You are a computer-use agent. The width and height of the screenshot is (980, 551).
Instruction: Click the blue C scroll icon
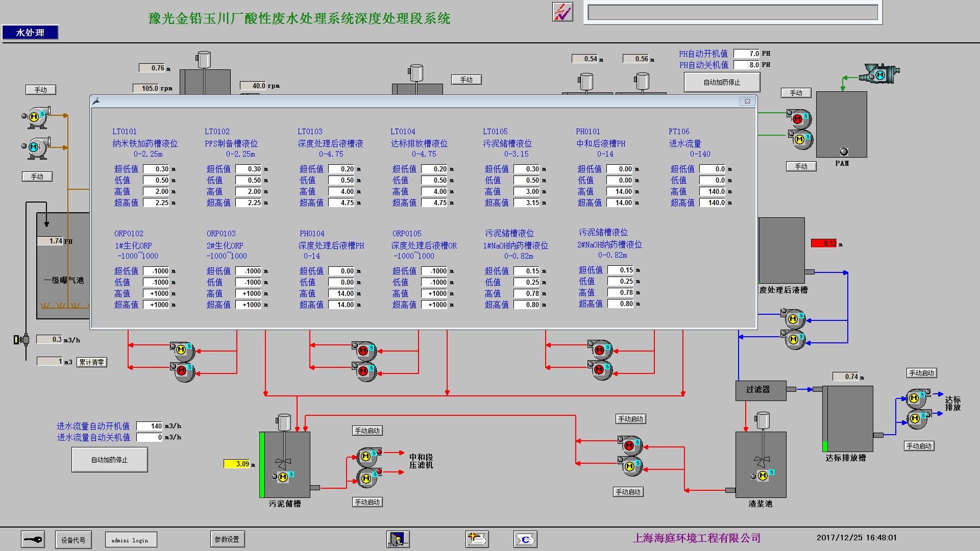pyautogui.click(x=525, y=539)
